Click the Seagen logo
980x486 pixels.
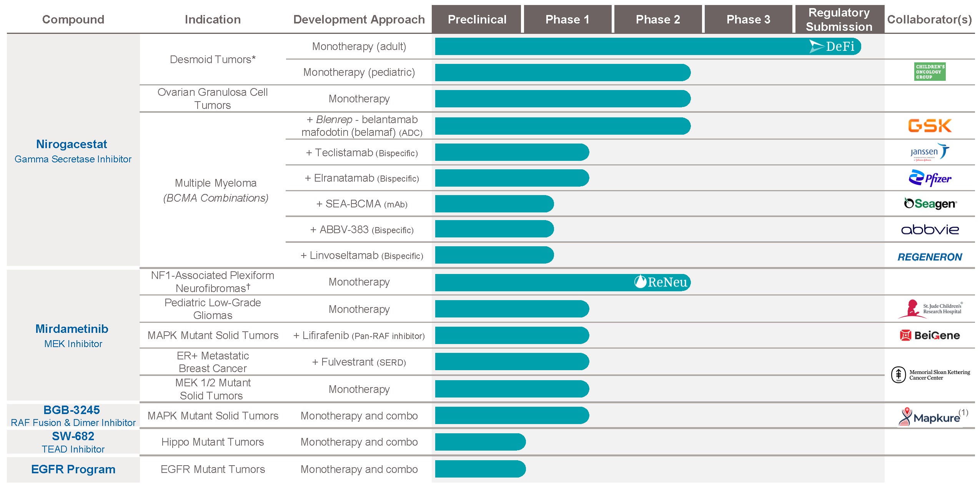pyautogui.click(x=930, y=204)
